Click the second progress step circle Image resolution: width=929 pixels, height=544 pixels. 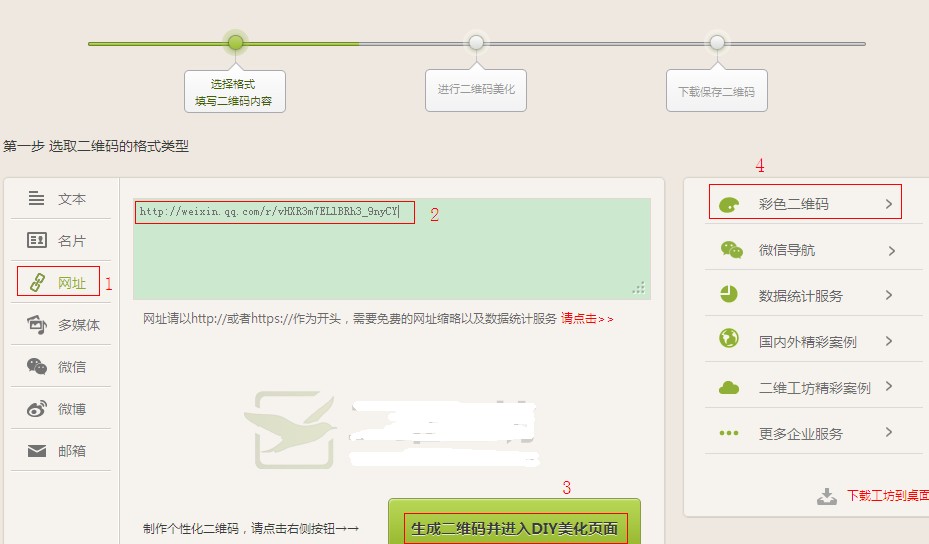click(476, 42)
